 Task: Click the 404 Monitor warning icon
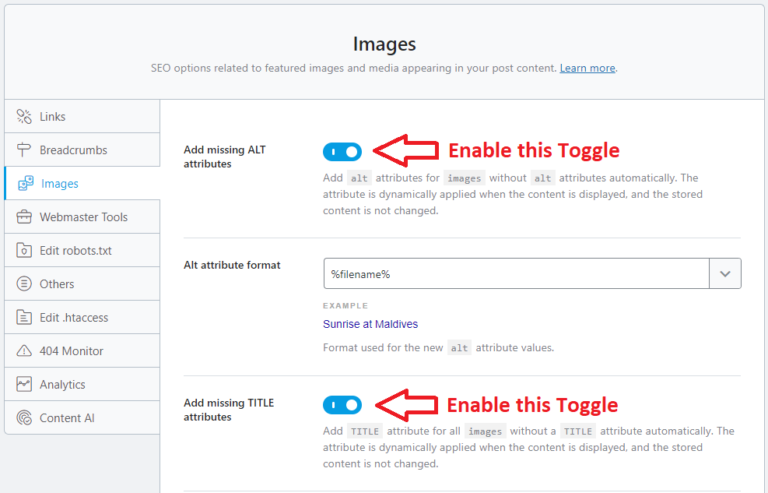[25, 351]
